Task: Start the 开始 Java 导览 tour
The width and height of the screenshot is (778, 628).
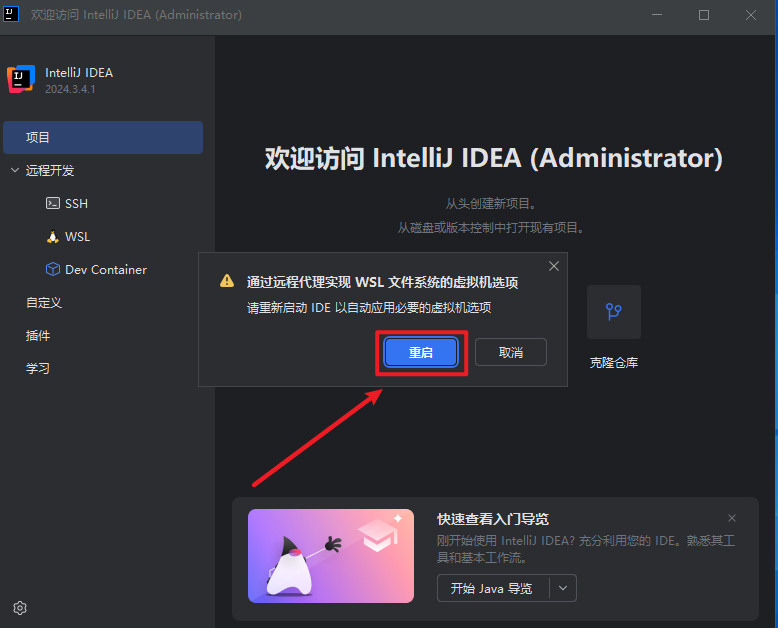Action: pos(492,588)
